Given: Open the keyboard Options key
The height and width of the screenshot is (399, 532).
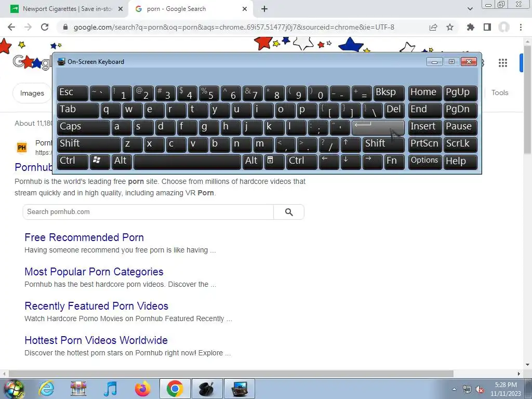Looking at the screenshot, I should 425,162.
